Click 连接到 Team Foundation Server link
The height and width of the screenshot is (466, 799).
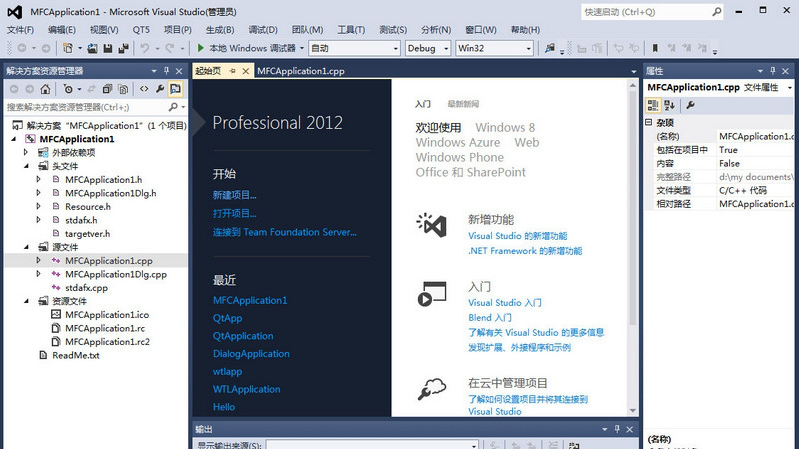(x=284, y=232)
